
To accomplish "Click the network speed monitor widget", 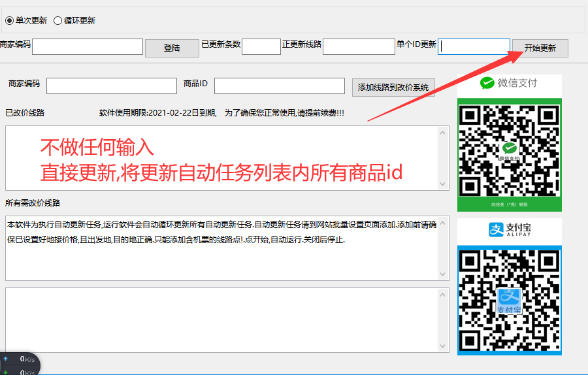I will click(x=20, y=364).
